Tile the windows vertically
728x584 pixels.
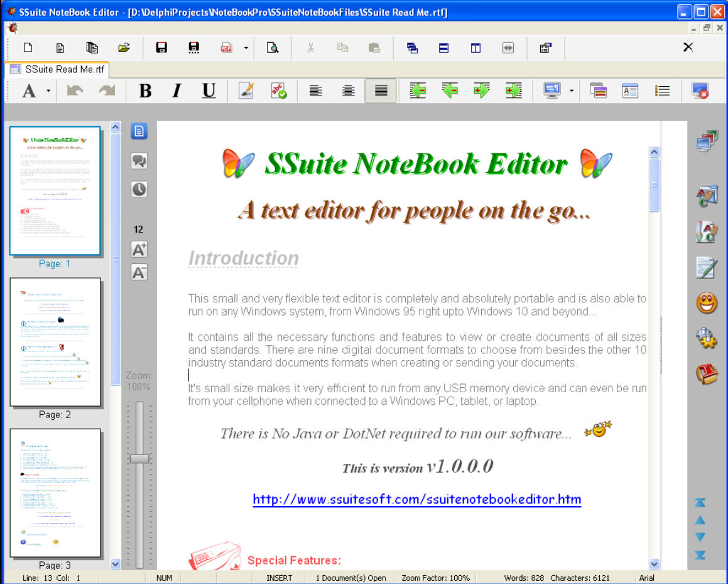pos(476,47)
